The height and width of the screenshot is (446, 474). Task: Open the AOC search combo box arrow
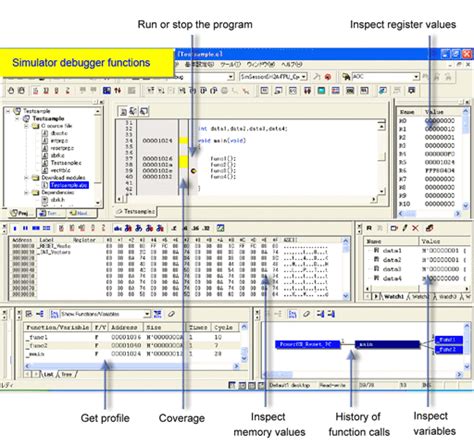pyautogui.click(x=416, y=77)
